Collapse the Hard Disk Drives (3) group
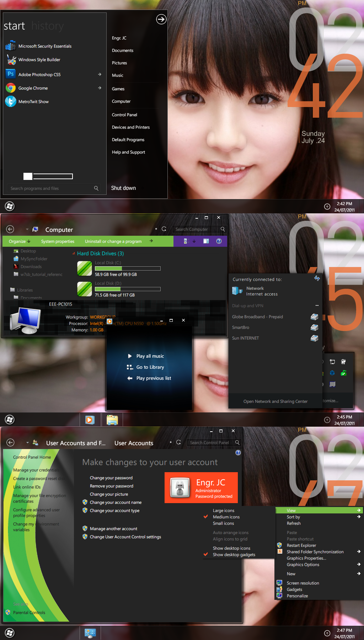The width and height of the screenshot is (364, 640). [74, 254]
